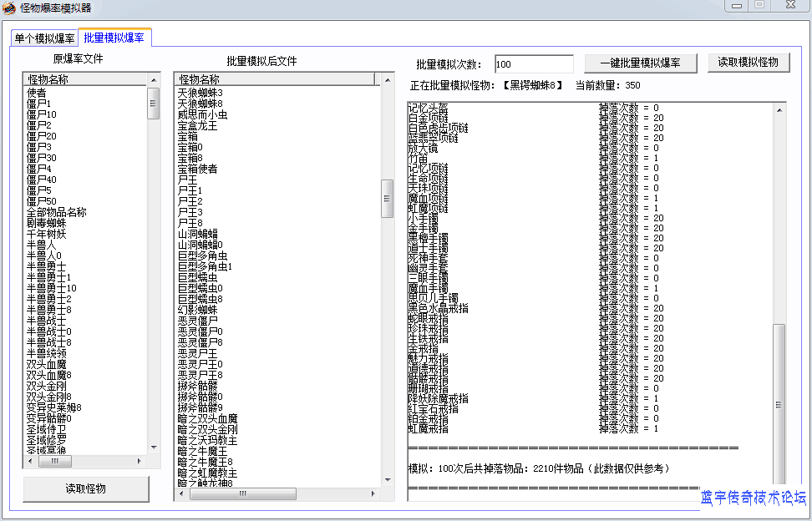Image resolution: width=812 pixels, height=521 pixels.
Task: Switch to 单个模拟爆率 tab
Action: pos(43,38)
